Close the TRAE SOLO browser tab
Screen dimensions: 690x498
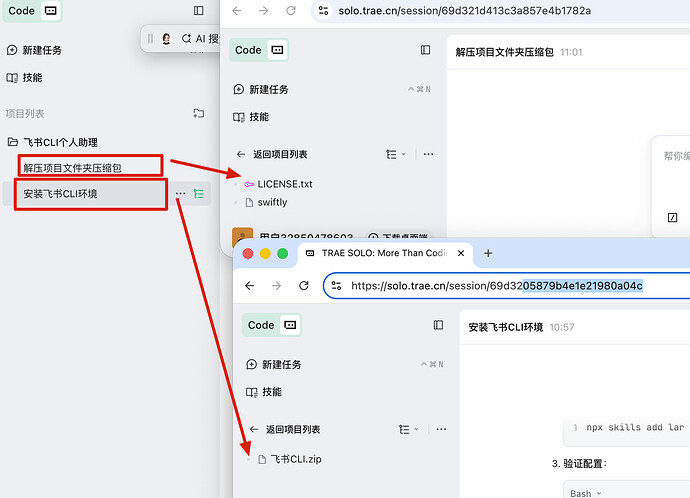[463, 253]
